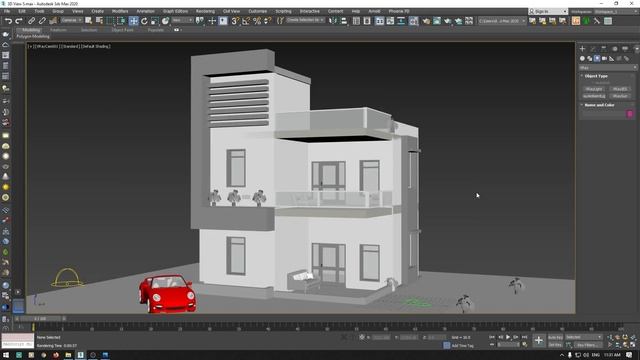
Task: Select the Unlink Selection tool
Action: pyautogui.click(x=42, y=21)
